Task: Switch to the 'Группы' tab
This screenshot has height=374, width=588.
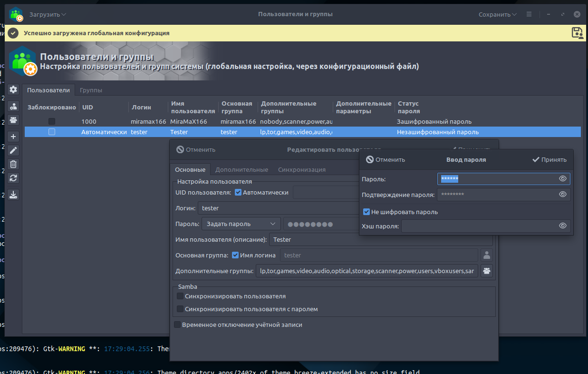Action: click(91, 90)
